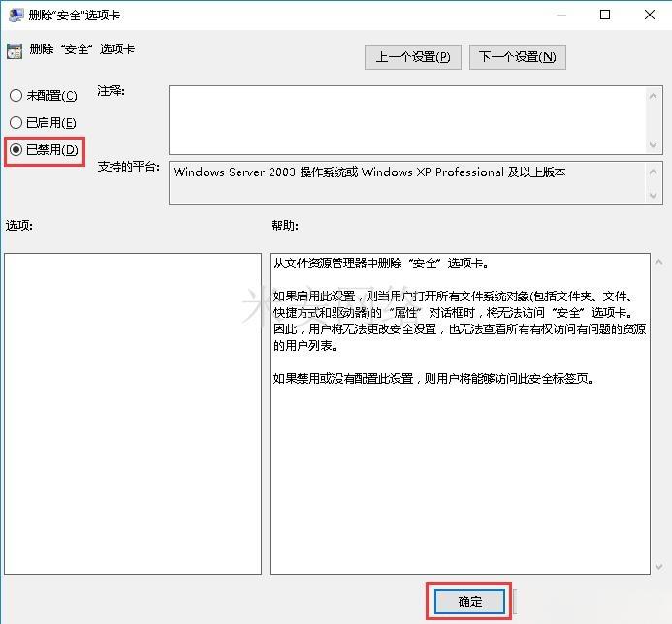Click the 支持的平台 box scroll down arrow
Screen dimensions: 672x624
[653, 196]
